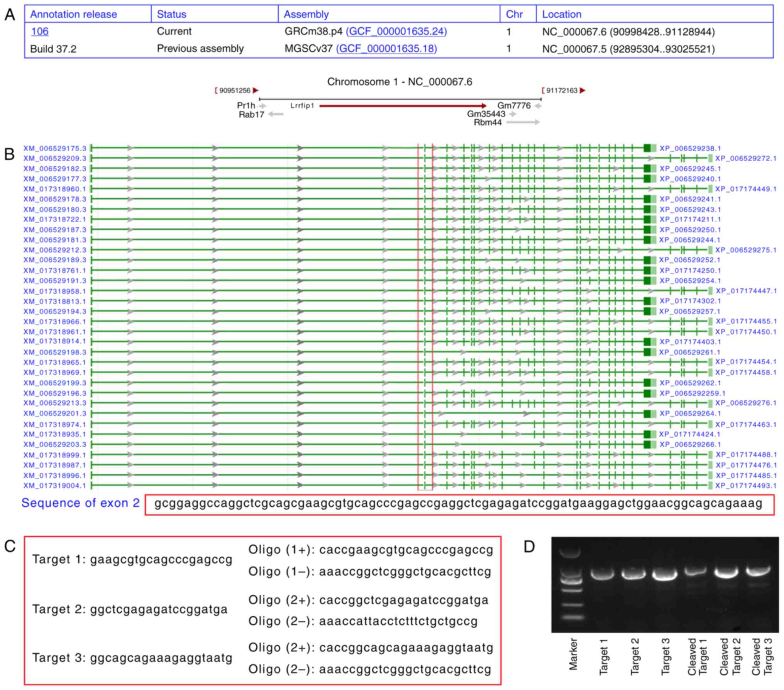Viewport: 784px width, 690px height.
Task: Select transcript XM_006529175.3
Action: pyautogui.click(x=55, y=148)
